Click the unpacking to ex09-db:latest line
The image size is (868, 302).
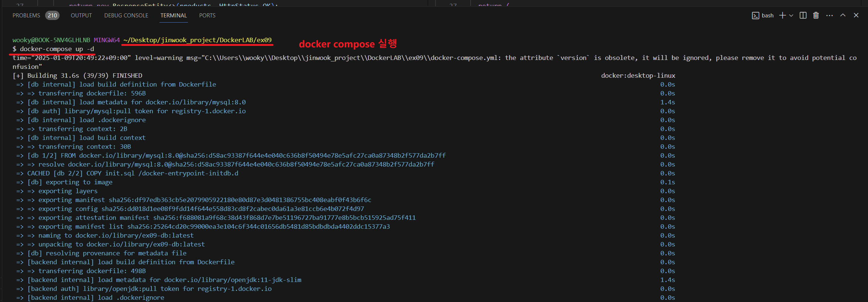click(111, 244)
